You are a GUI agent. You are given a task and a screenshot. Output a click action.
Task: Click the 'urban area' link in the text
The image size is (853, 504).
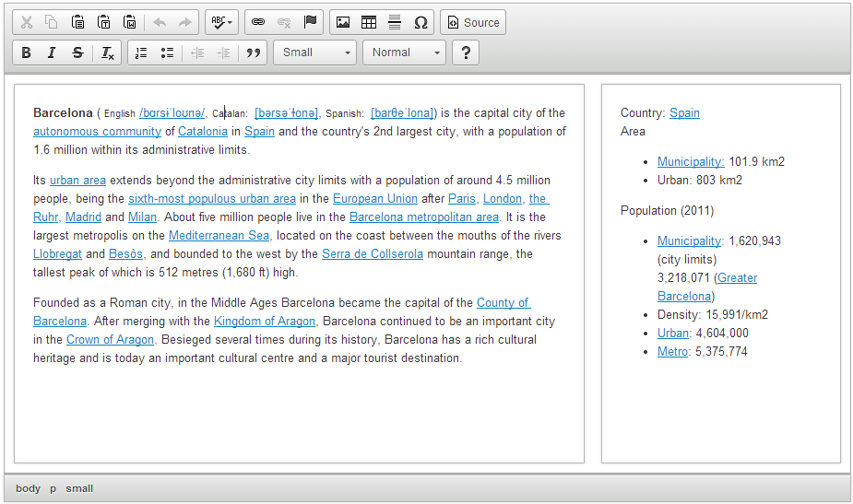77,181
